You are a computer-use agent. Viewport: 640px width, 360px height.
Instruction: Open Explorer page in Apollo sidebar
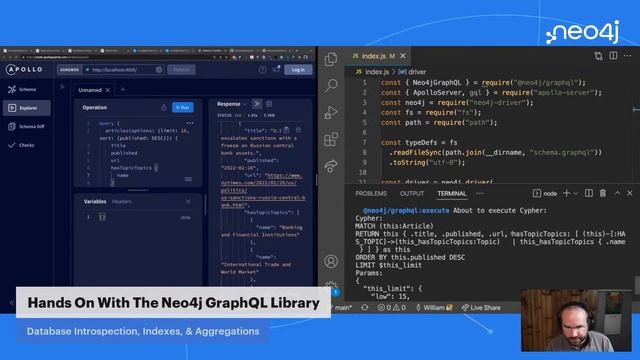tap(27, 108)
